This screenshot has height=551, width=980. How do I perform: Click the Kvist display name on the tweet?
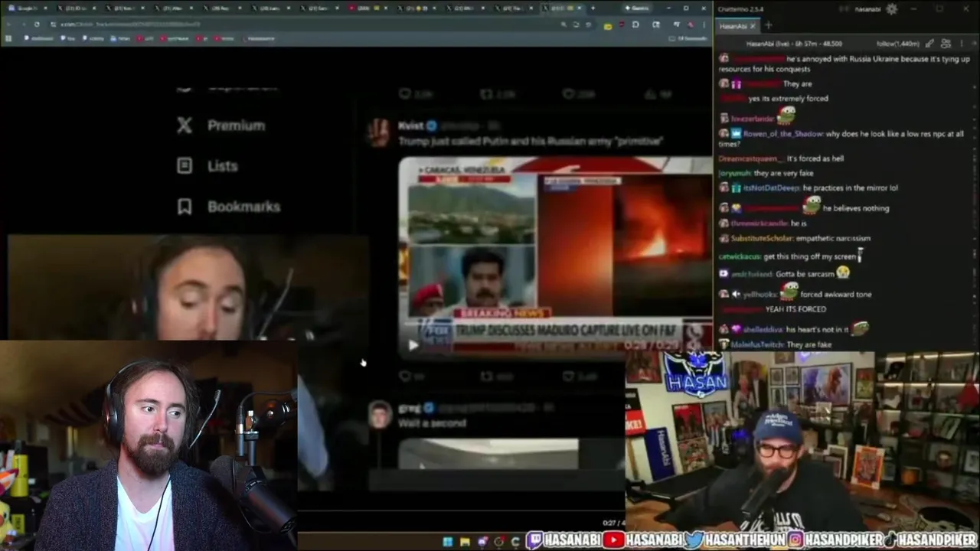tap(410, 126)
